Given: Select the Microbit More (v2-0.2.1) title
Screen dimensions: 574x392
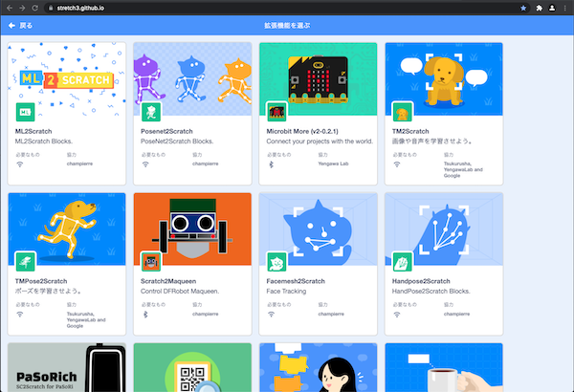Looking at the screenshot, I should click(x=302, y=131).
